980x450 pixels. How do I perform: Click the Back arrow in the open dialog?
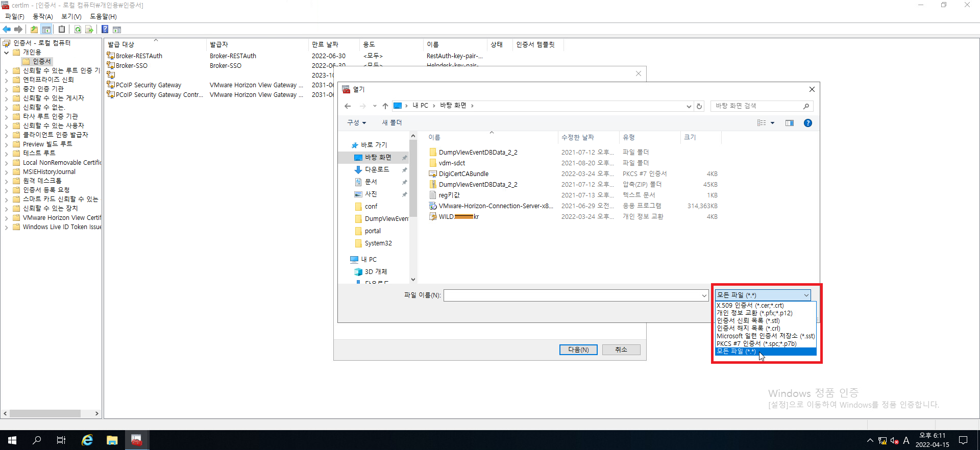(x=348, y=106)
